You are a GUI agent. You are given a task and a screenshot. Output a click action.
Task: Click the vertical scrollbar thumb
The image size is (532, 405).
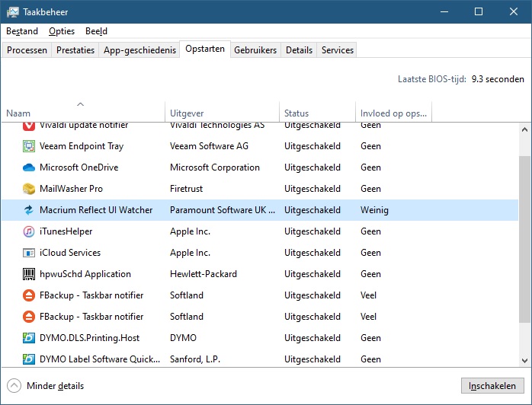(524, 239)
